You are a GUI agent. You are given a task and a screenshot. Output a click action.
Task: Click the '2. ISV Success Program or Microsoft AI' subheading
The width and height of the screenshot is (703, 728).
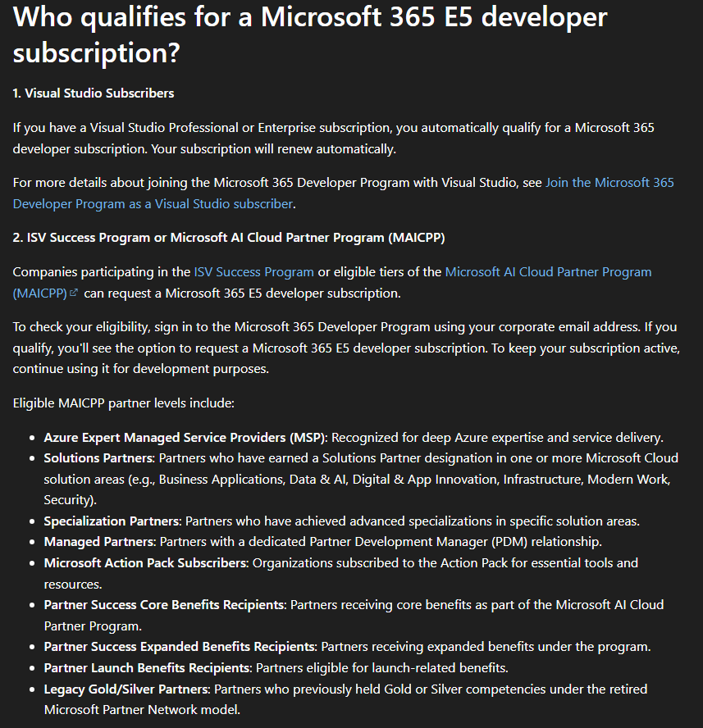[x=229, y=238]
